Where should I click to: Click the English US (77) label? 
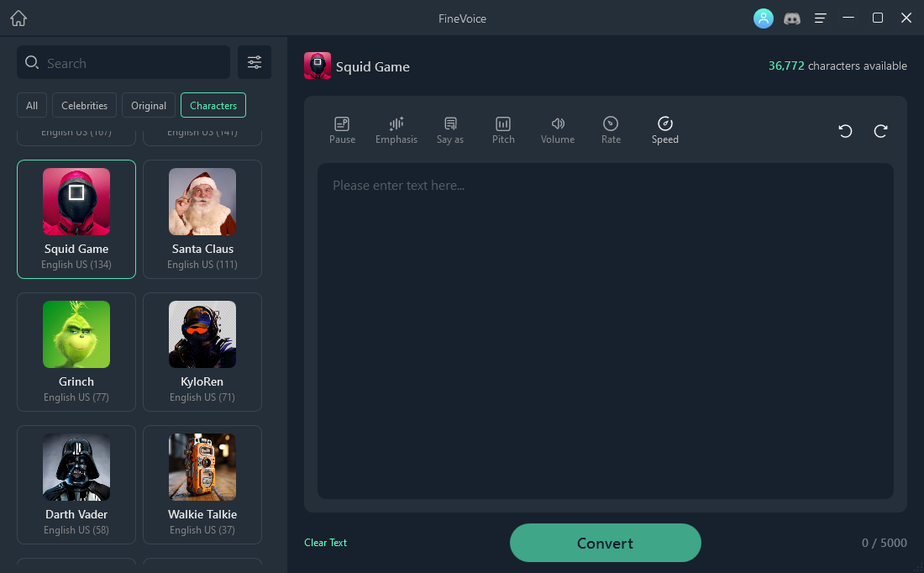pos(76,397)
